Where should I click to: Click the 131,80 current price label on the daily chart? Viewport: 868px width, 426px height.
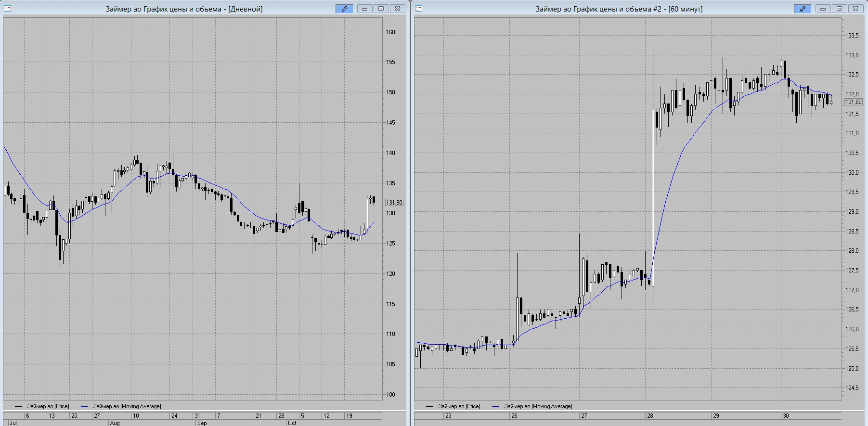(394, 203)
